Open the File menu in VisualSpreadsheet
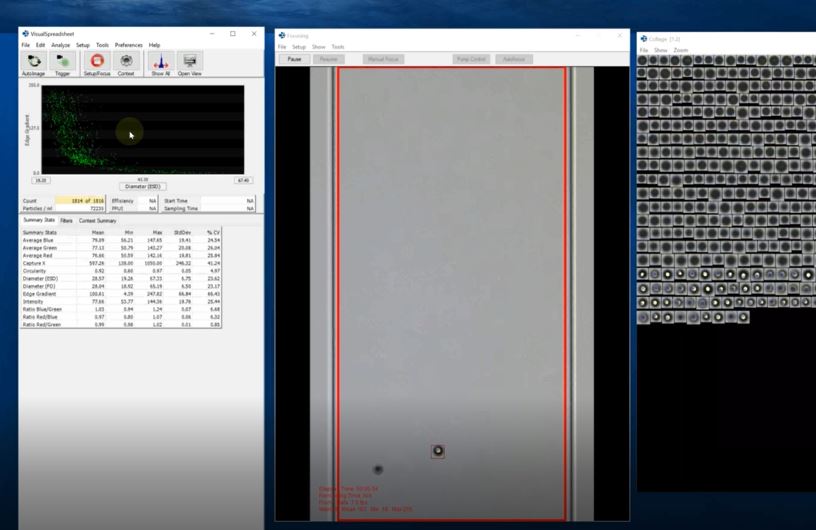Screen dimensions: 816x530 26,45
